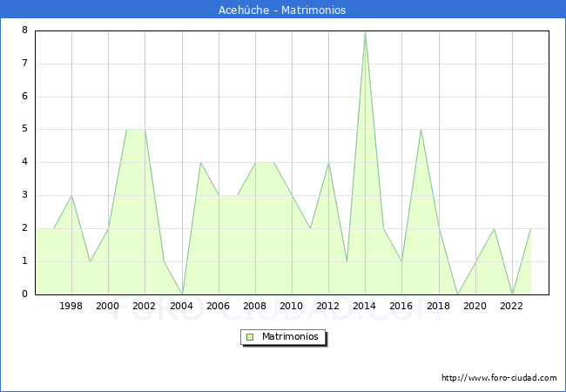The width and height of the screenshot is (566, 392).
Task: Select the 2004 x-axis label
Action: tap(181, 306)
